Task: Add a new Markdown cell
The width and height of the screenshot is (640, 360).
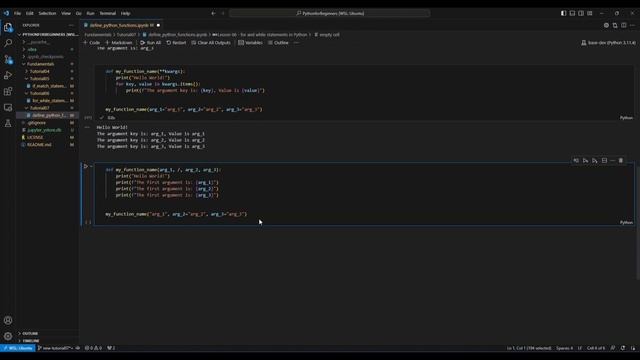Action: [119, 42]
